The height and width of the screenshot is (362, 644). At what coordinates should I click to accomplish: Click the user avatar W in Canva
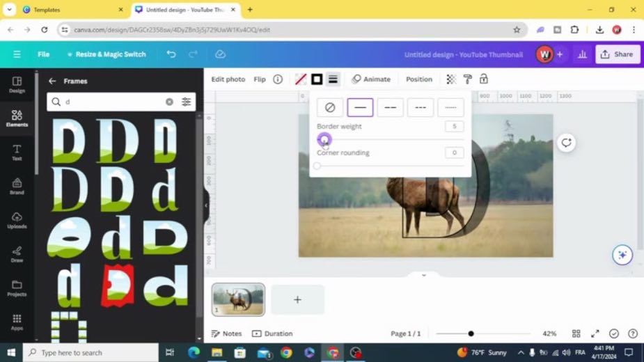click(x=544, y=54)
